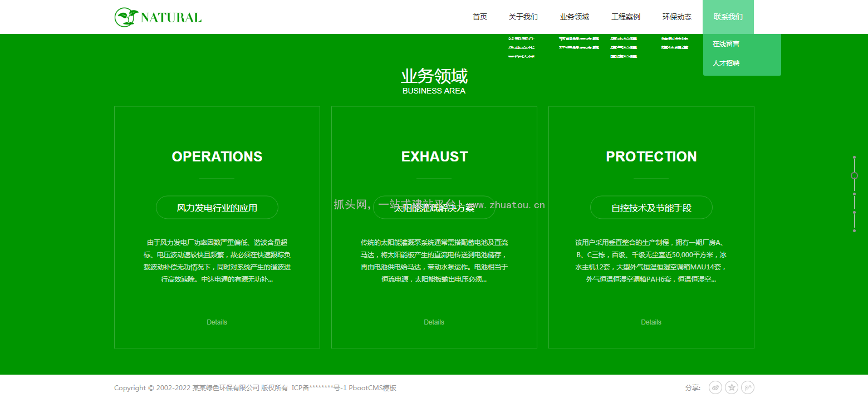Share page to QQ Zone star icon

tap(732, 387)
